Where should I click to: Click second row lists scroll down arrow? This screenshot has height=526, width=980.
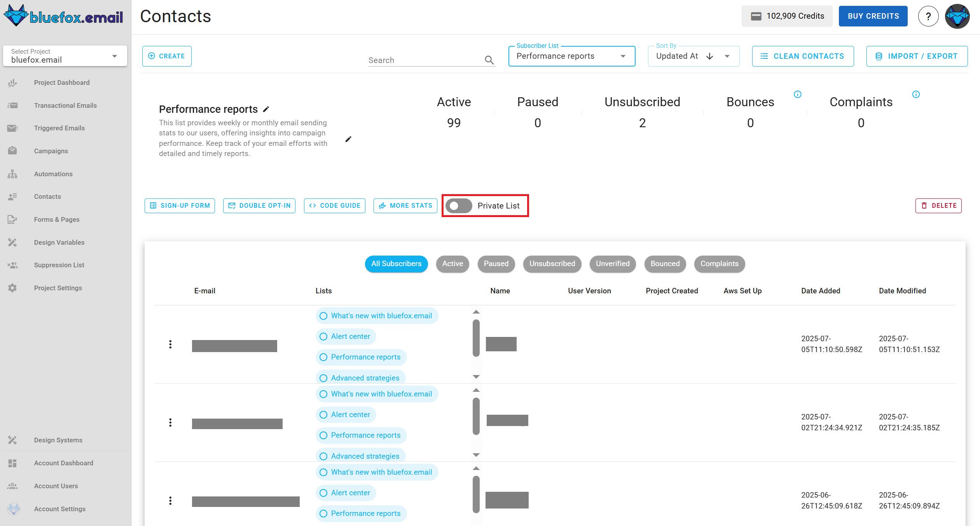476,455
